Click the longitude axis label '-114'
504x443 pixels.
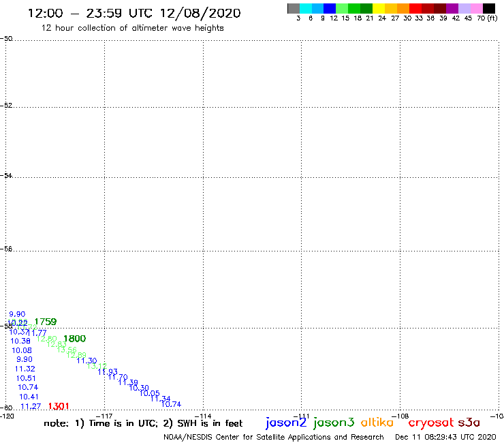click(x=203, y=416)
